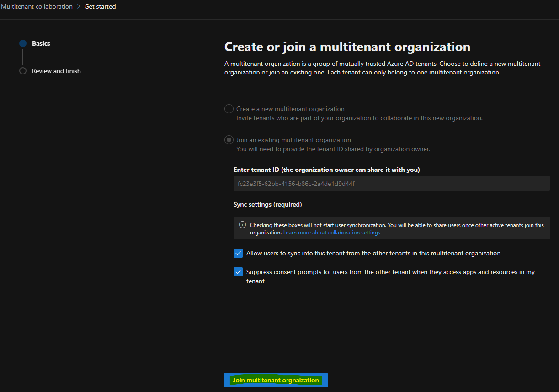559x392 pixels.
Task: Click the Basics step circle indicator
Action: [23, 43]
